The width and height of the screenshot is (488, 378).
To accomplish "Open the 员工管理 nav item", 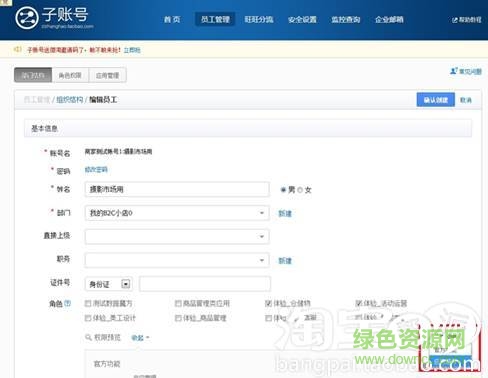I will (215, 19).
